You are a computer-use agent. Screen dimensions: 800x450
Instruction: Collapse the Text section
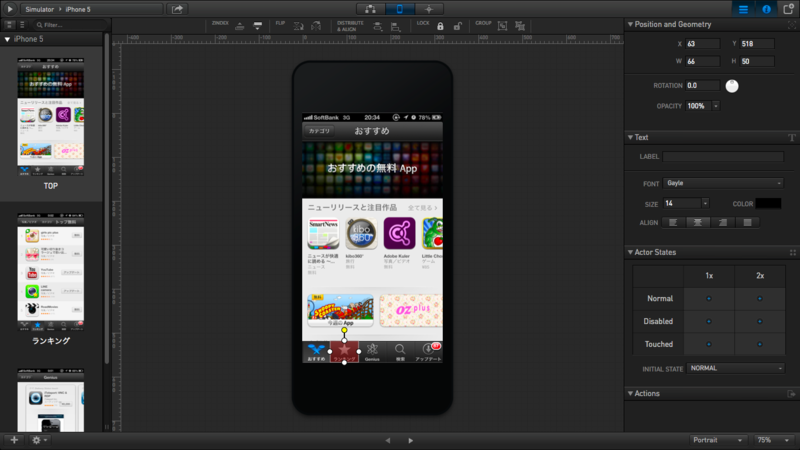click(x=630, y=137)
